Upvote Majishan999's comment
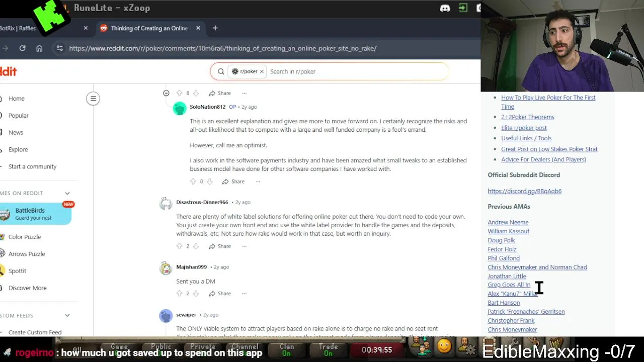 [179, 294]
